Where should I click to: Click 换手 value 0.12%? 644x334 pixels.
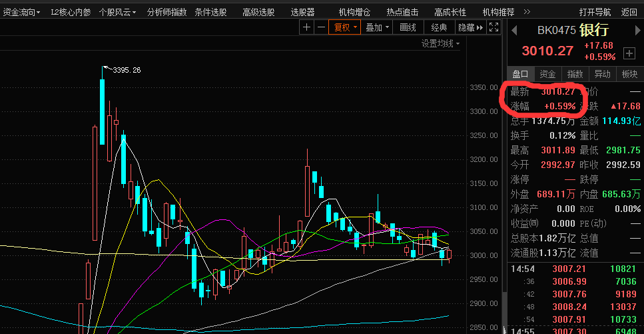[563, 136]
